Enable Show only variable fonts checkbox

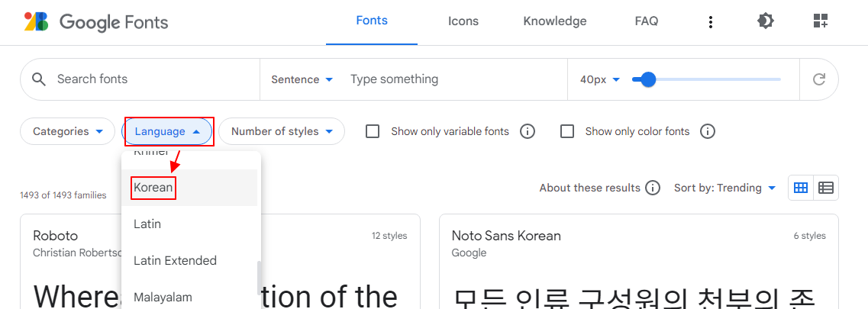373,131
